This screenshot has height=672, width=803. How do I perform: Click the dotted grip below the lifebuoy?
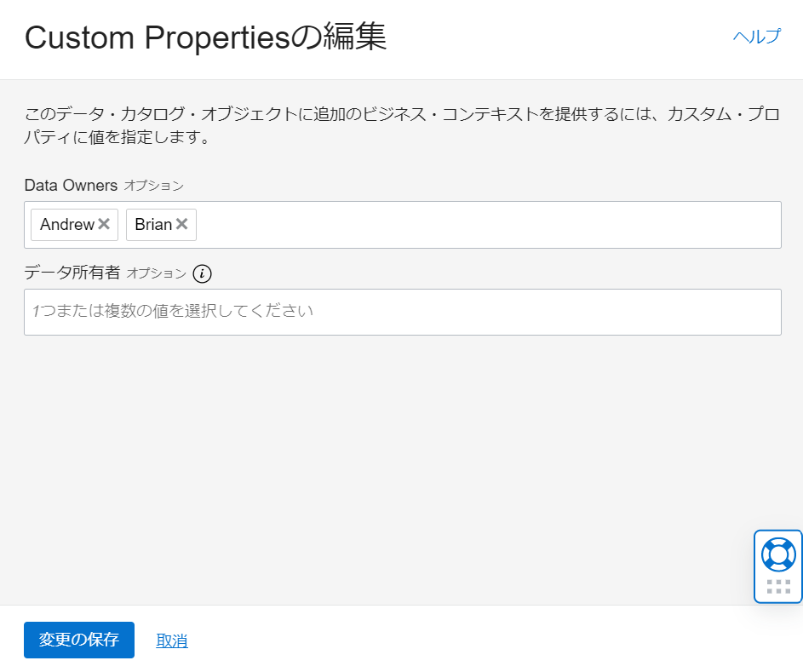(778, 586)
